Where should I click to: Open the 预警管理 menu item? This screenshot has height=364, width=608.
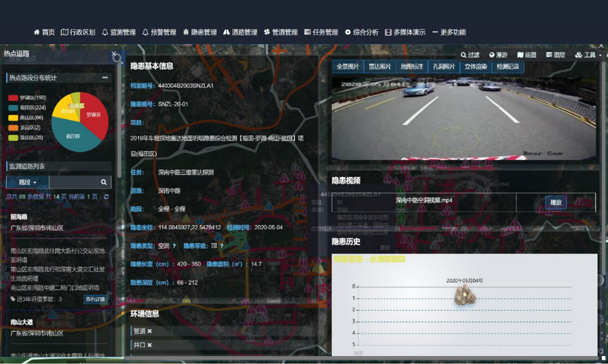[x=159, y=32]
